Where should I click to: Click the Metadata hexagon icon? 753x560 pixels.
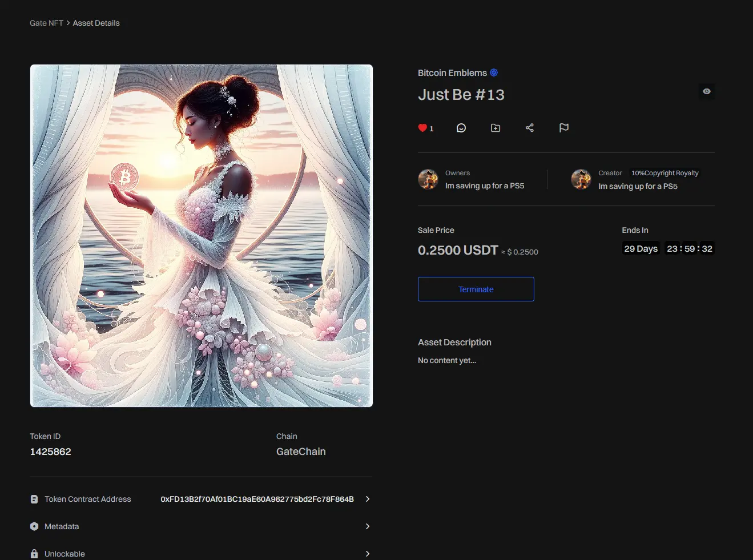pos(34,526)
